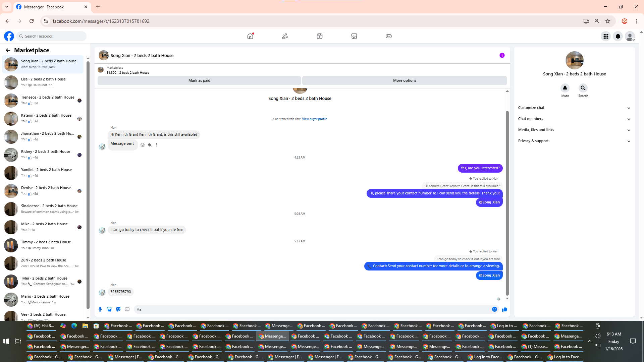Expand the Privacy & support section
This screenshot has height=362, width=644.
(574, 141)
